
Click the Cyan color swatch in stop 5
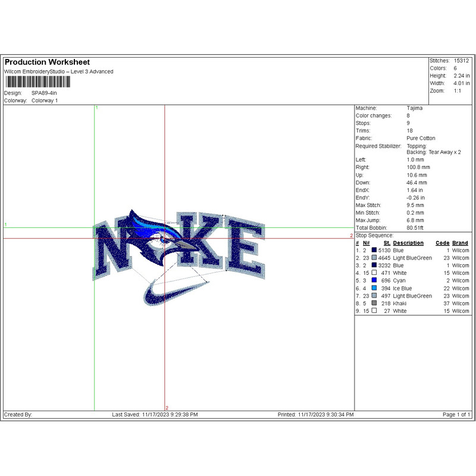[x=374, y=280]
